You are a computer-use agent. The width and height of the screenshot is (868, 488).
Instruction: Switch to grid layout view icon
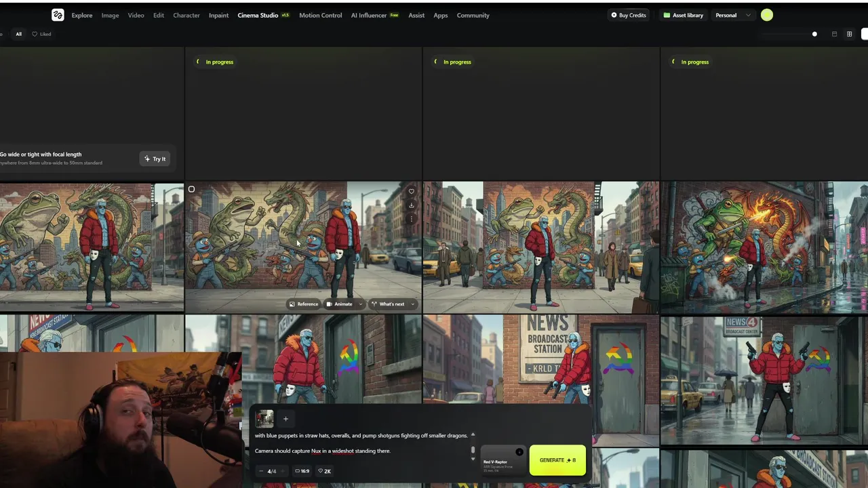pyautogui.click(x=849, y=34)
